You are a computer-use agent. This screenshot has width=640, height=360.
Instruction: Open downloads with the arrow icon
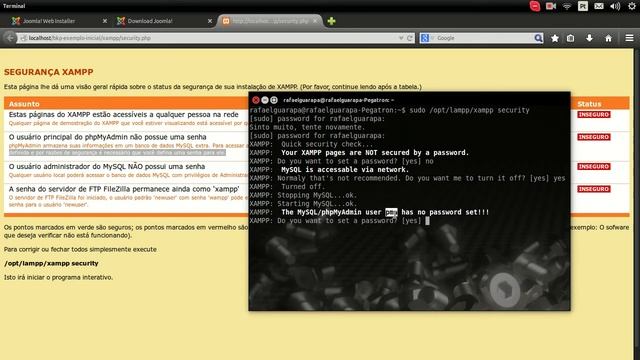[x=589, y=38]
